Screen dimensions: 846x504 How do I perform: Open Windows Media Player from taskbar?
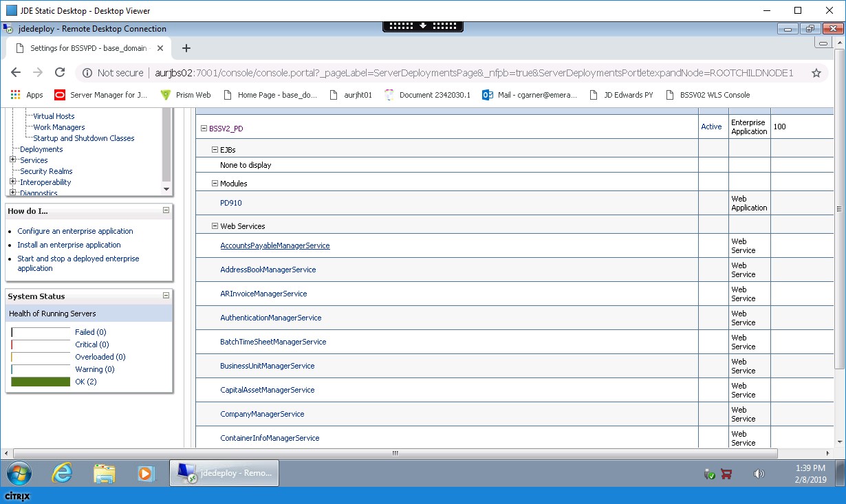pyautogui.click(x=146, y=473)
